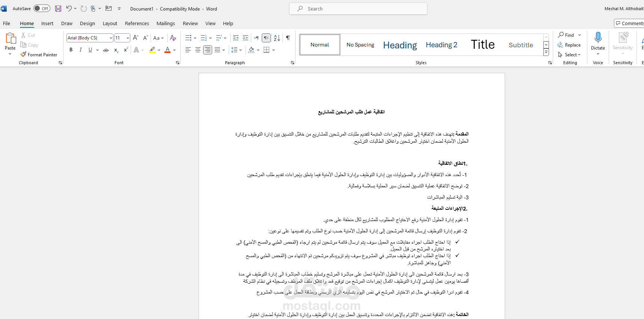Click the Redo arrow icon
The width and height of the screenshot is (644, 319).
(x=83, y=9)
